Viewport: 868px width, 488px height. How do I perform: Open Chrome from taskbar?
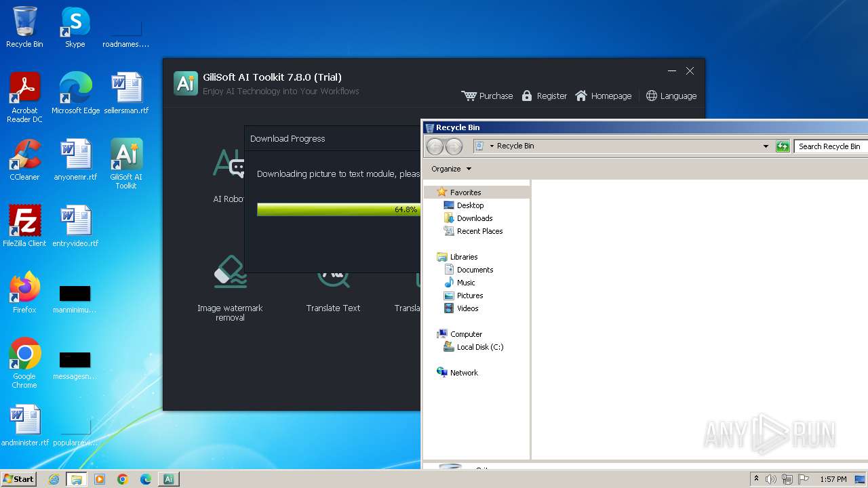[123, 479]
